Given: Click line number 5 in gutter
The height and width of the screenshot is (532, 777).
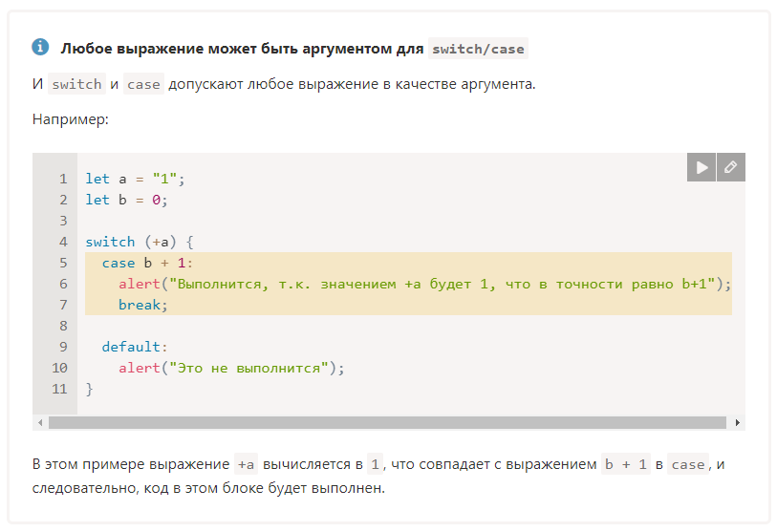Looking at the screenshot, I should [63, 263].
